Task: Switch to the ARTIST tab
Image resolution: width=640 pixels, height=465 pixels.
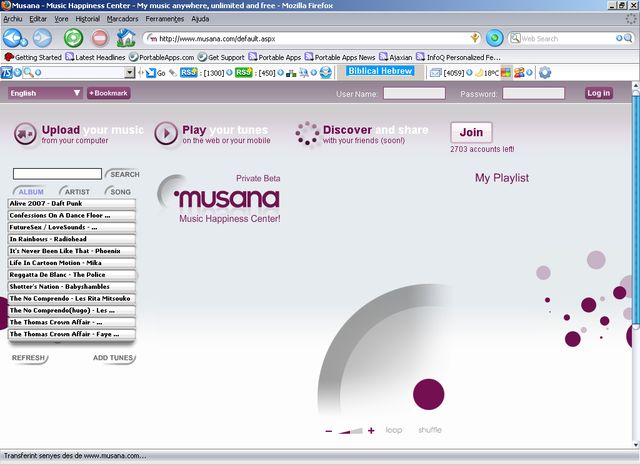Action: pyautogui.click(x=76, y=191)
